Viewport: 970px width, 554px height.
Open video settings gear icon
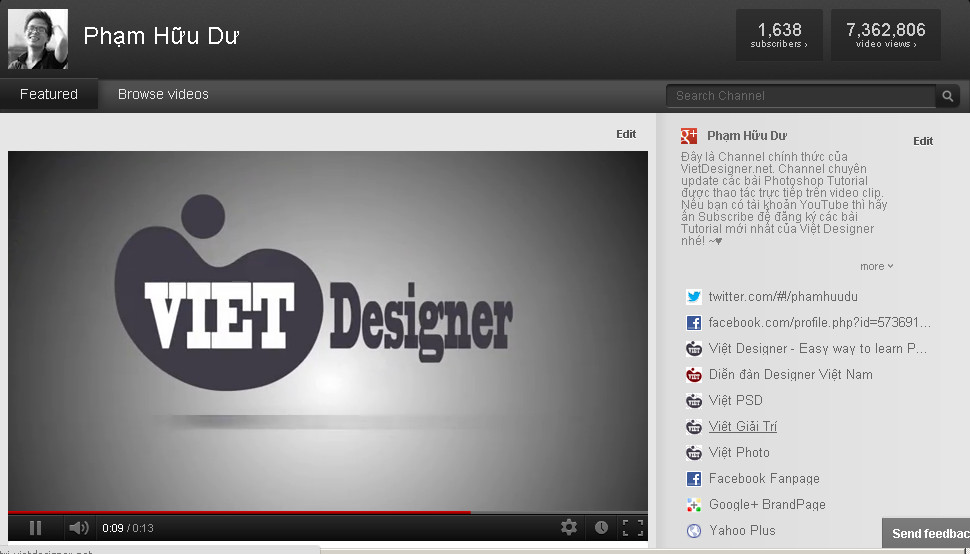(569, 527)
